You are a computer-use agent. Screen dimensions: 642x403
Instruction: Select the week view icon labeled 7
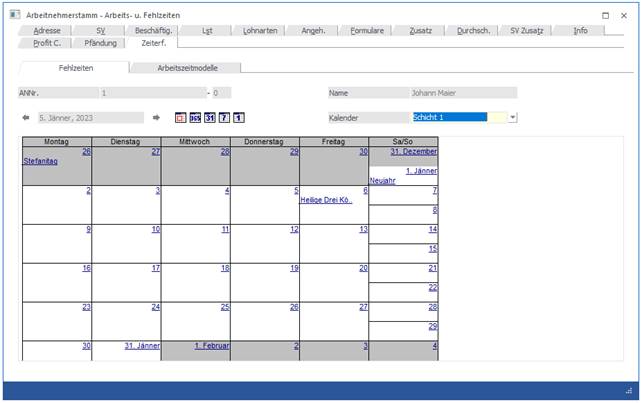(x=224, y=118)
